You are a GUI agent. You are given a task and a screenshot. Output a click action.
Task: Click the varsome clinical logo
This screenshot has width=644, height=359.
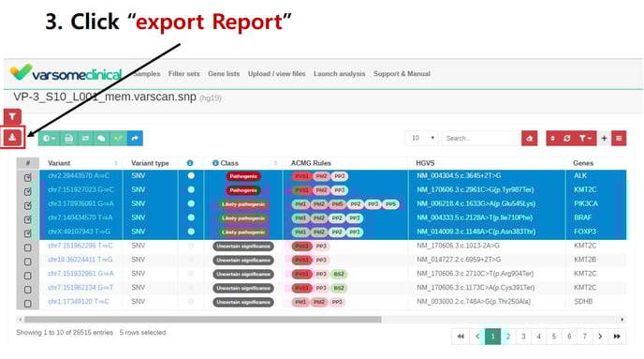pyautogui.click(x=66, y=73)
